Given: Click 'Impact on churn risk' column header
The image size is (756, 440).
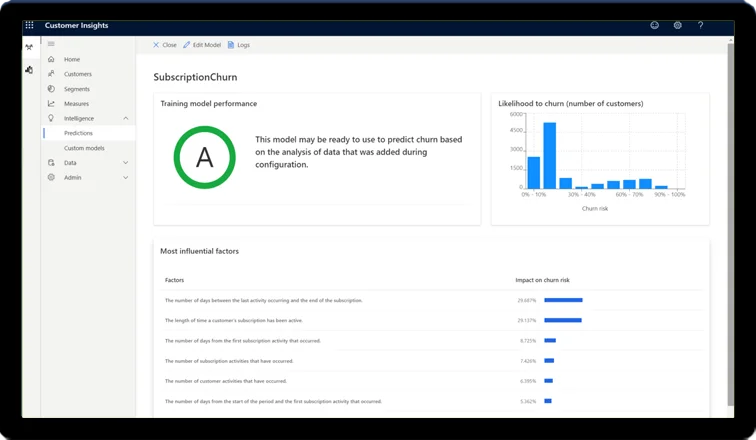Looking at the screenshot, I should [542, 280].
